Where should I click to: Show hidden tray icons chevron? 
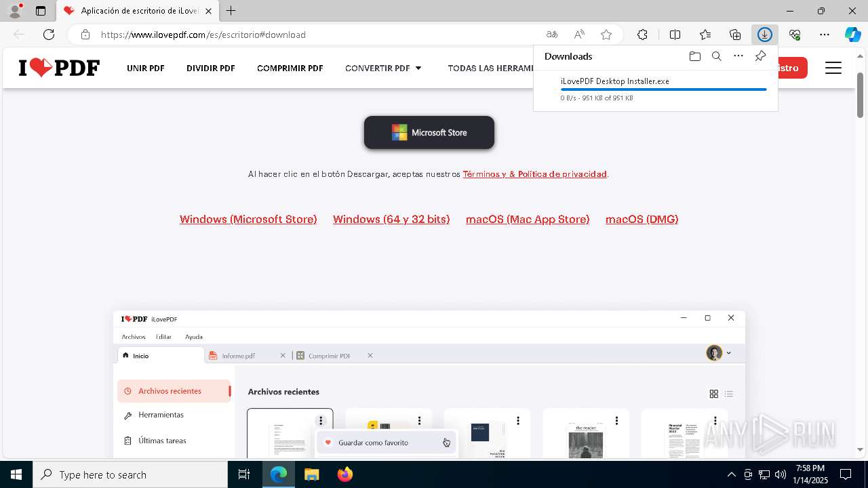(x=731, y=474)
